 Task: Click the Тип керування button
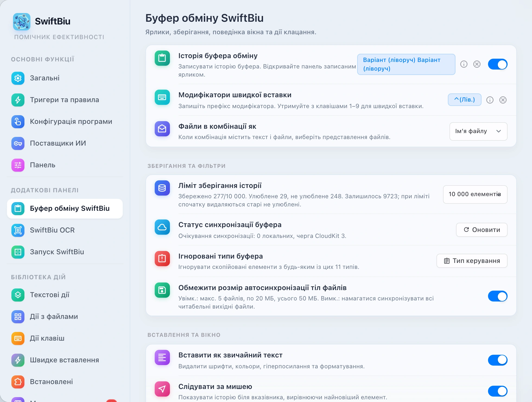472,261
